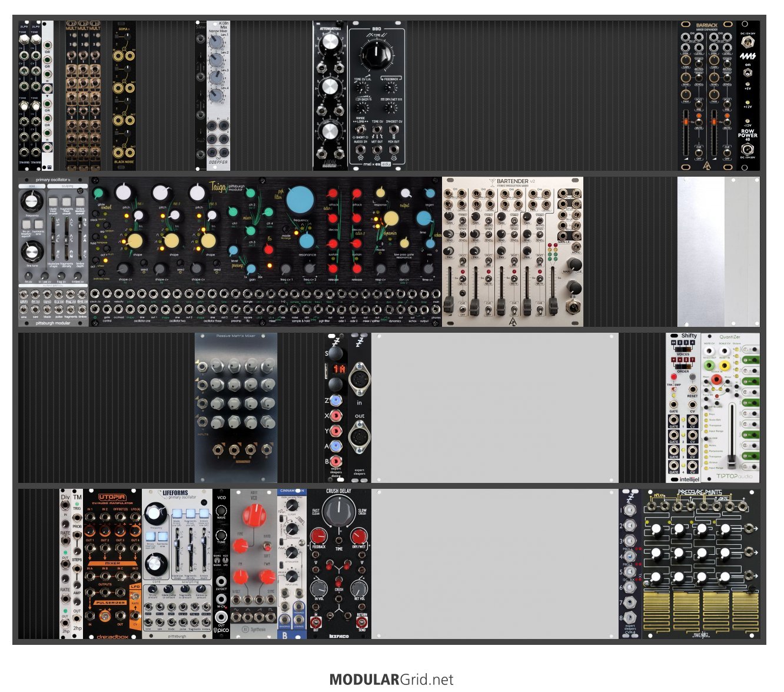The height and width of the screenshot is (692, 784).
Task: Select the Passive Matrix Mixer module
Action: (236, 408)
